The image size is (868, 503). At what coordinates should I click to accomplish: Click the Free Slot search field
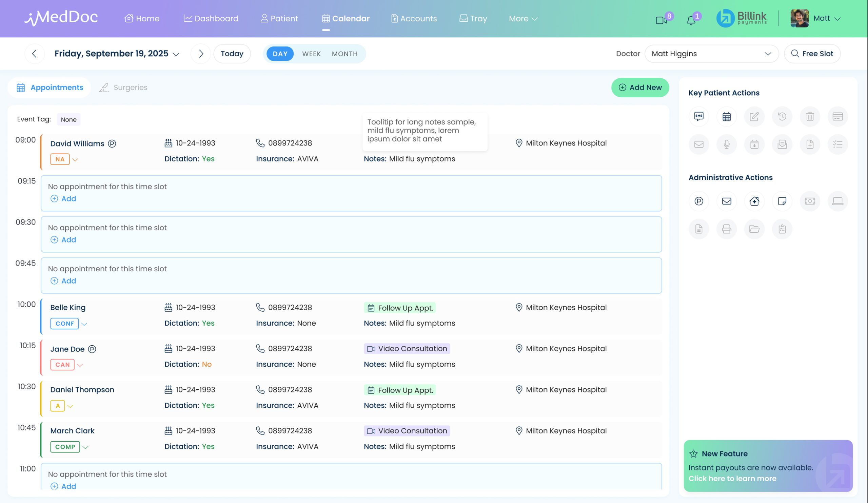point(812,53)
